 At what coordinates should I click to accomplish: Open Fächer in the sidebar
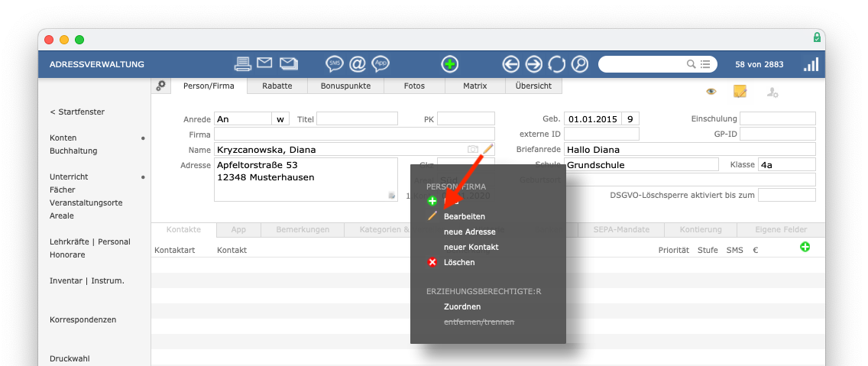(x=62, y=190)
